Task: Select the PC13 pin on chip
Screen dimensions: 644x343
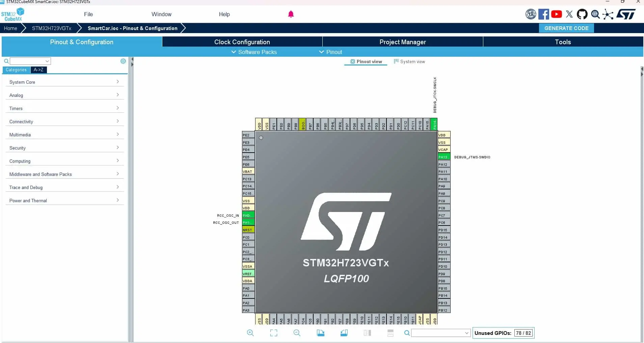Action: (x=248, y=179)
